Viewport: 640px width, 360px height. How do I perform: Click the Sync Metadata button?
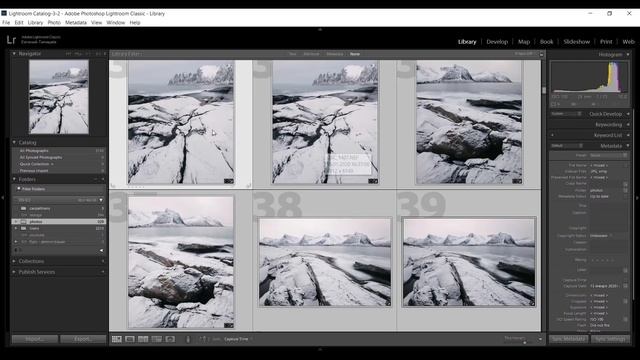(569, 339)
